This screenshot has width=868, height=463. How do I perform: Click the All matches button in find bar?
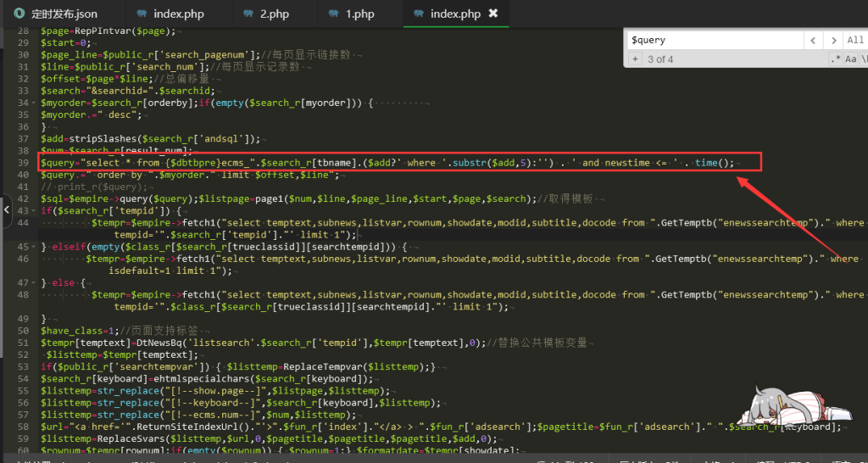click(854, 40)
